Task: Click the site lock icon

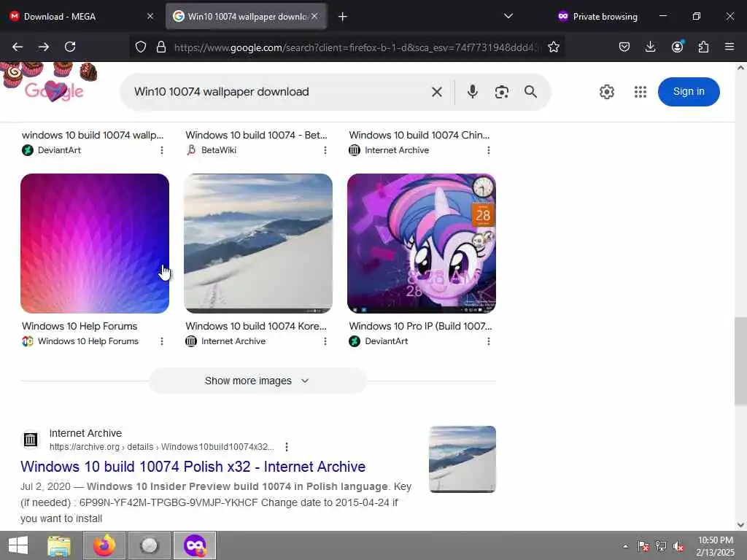Action: tap(161, 47)
